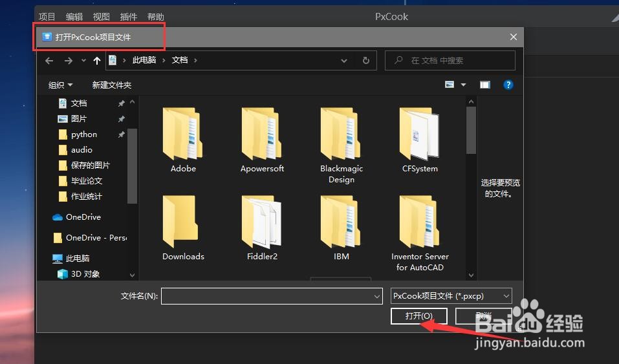619x364 pixels.
Task: Open the help question mark icon
Action: [x=508, y=85]
